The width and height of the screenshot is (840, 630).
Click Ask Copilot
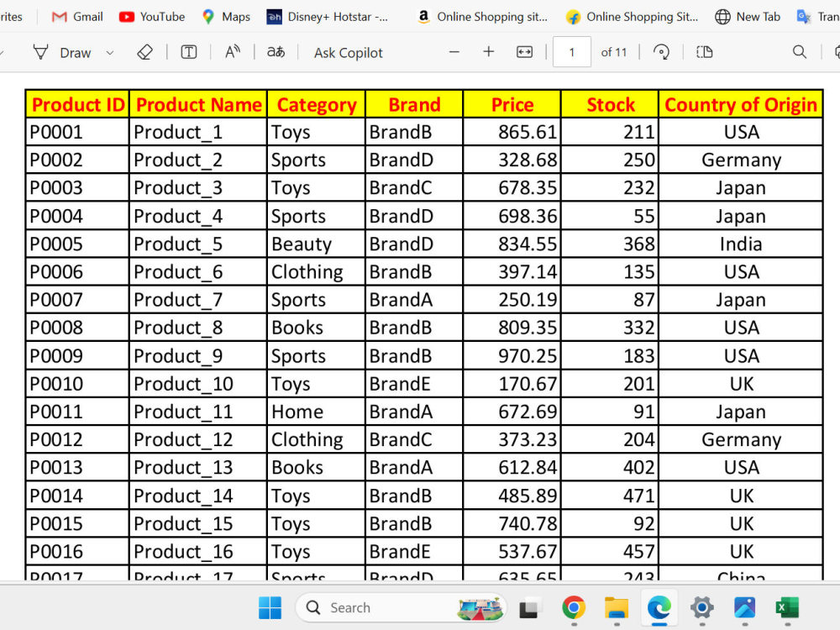(349, 53)
